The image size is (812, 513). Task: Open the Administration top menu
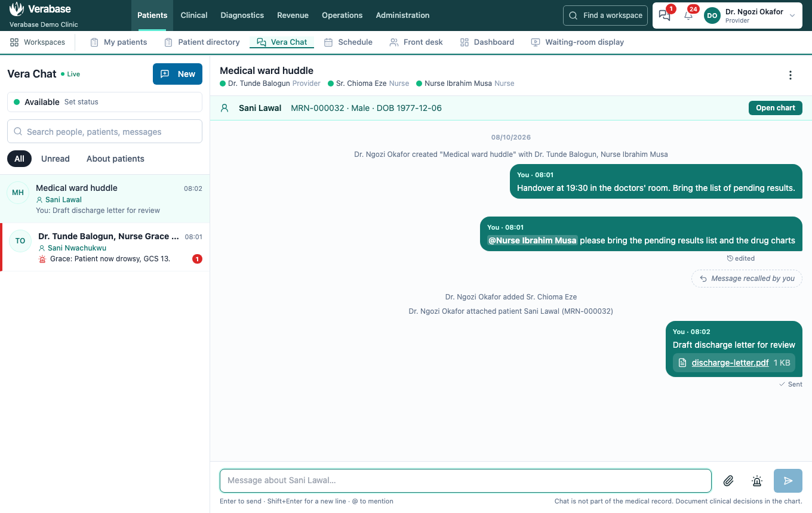pos(402,16)
